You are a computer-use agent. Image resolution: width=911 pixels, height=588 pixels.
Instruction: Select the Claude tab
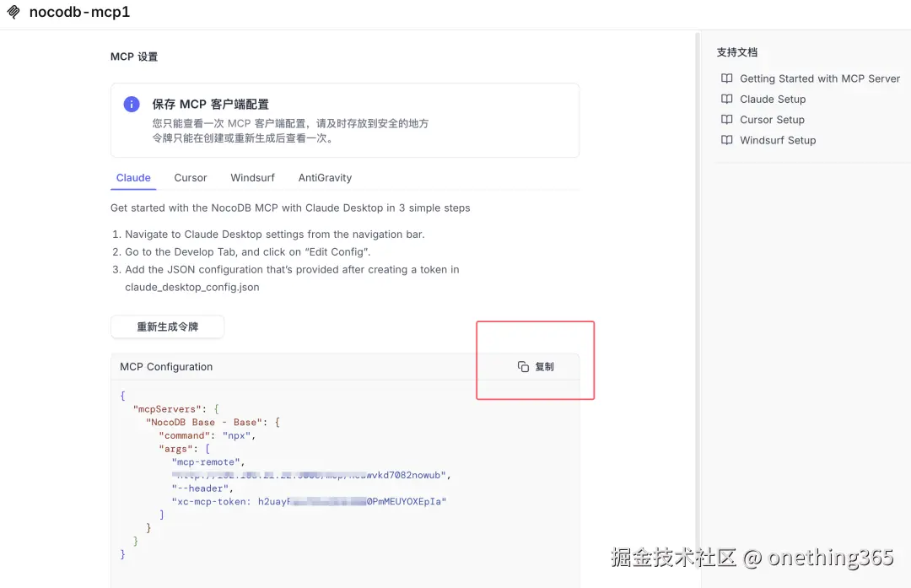[x=133, y=178]
